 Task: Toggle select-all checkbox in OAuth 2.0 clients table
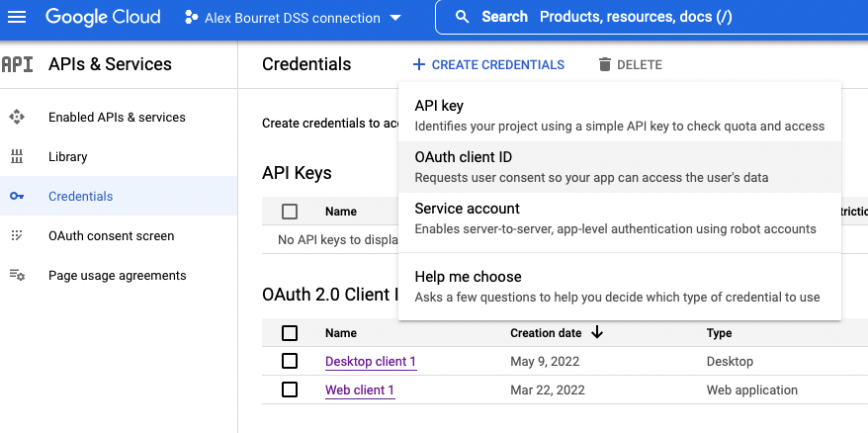pyautogui.click(x=290, y=333)
